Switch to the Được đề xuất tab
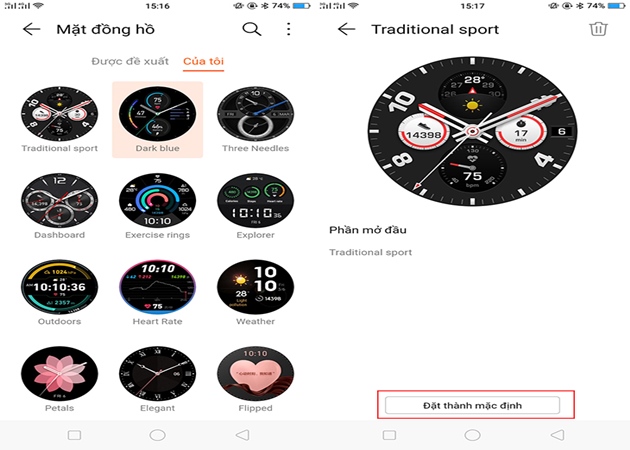 coord(130,61)
